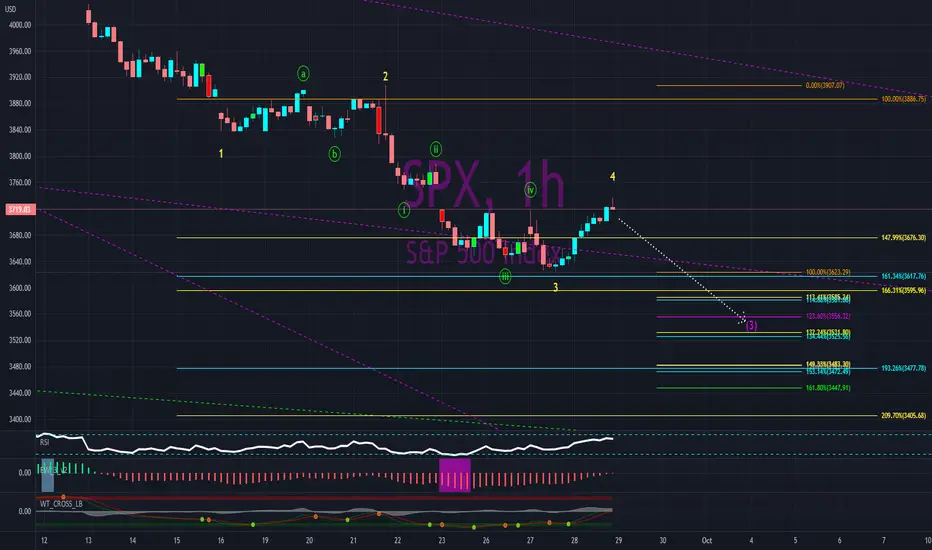This screenshot has width=932, height=550.
Task: Select yellow wave label 2 above candle wick
Action: point(385,76)
